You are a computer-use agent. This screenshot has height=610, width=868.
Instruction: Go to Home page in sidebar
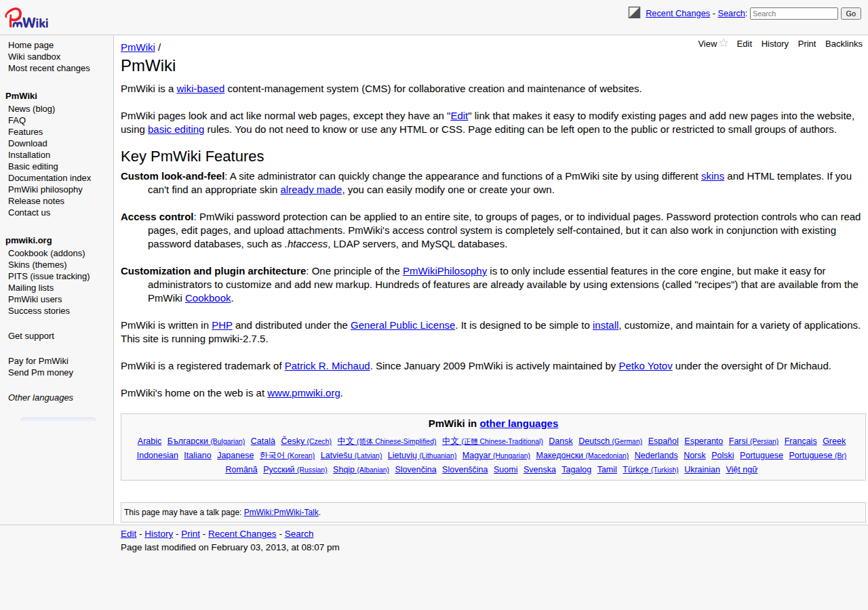click(x=31, y=45)
